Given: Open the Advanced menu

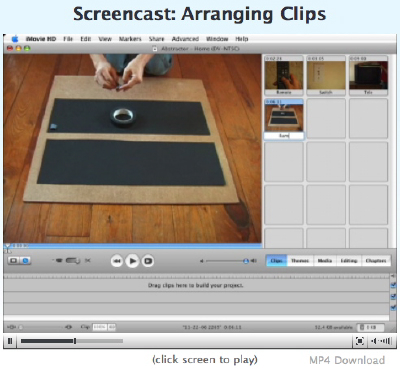Looking at the screenshot, I should click(x=185, y=39).
